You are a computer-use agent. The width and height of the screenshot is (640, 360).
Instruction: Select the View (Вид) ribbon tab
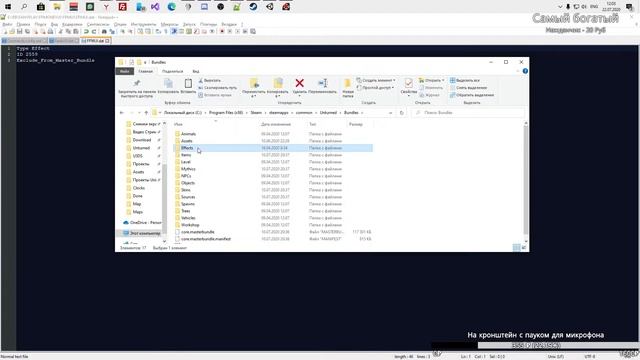(196, 71)
